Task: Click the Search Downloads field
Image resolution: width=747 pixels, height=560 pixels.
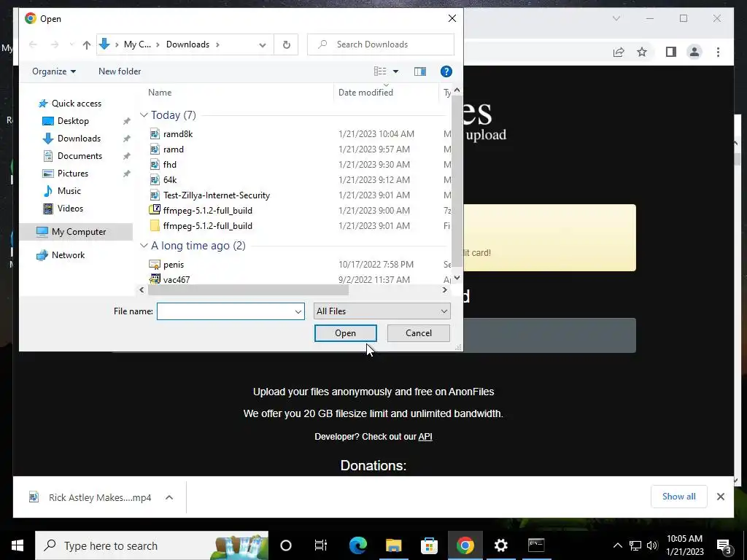Action: tap(381, 44)
